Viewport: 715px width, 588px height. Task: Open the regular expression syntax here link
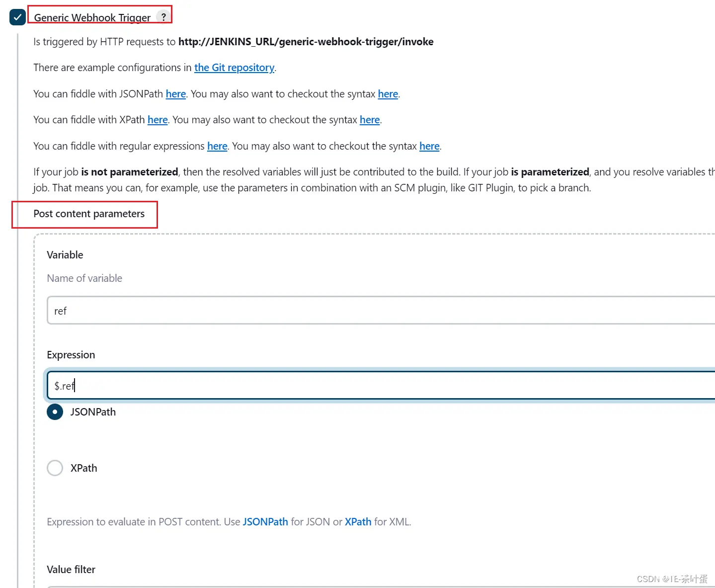429,146
